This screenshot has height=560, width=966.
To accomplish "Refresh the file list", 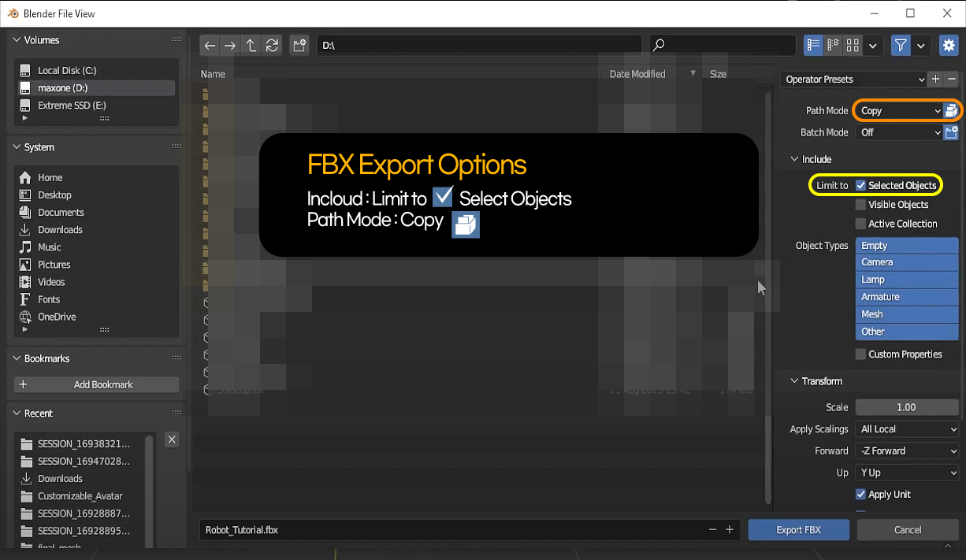I will pyautogui.click(x=272, y=46).
